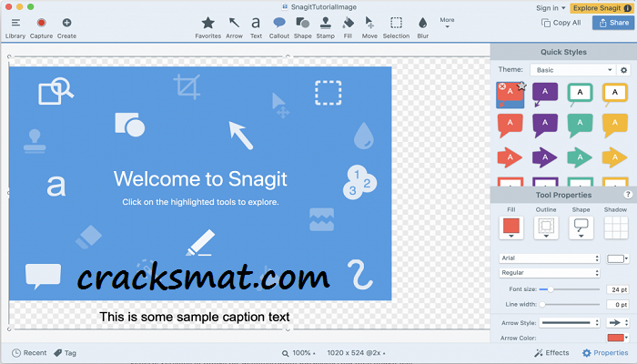This screenshot has width=637, height=364.
Task: Select the Favorites star tool
Action: (208, 28)
